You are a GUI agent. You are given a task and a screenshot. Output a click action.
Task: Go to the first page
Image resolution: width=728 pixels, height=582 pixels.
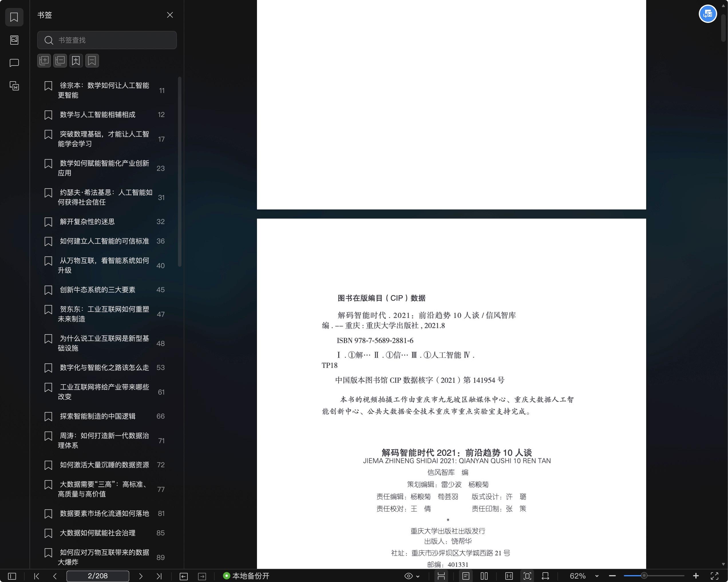[x=37, y=576]
